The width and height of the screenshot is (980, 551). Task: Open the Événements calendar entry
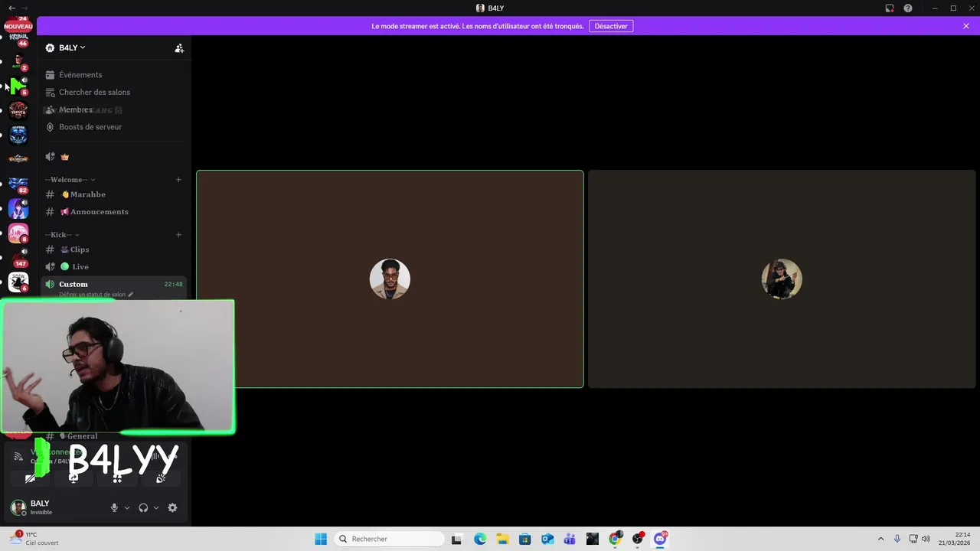[x=115, y=75]
